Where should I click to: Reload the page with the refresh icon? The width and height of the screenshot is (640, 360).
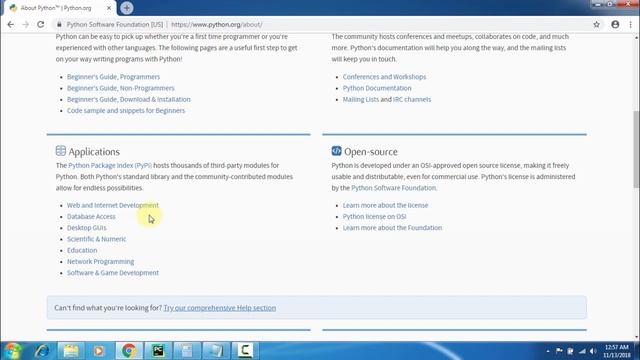tap(40, 24)
